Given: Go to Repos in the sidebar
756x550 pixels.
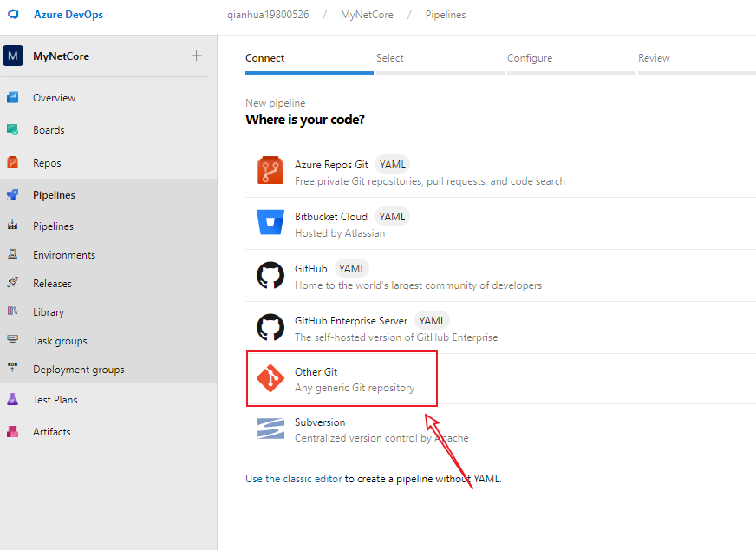Looking at the screenshot, I should pyautogui.click(x=47, y=163).
